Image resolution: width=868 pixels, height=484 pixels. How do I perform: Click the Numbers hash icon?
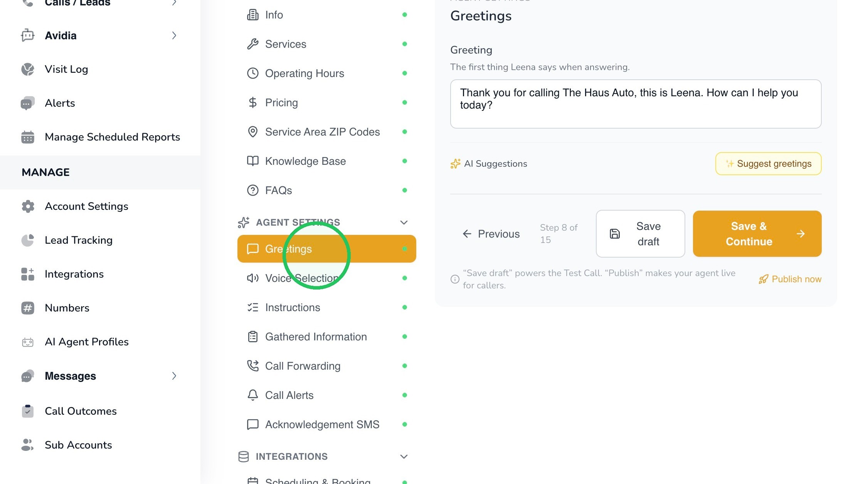pyautogui.click(x=28, y=308)
